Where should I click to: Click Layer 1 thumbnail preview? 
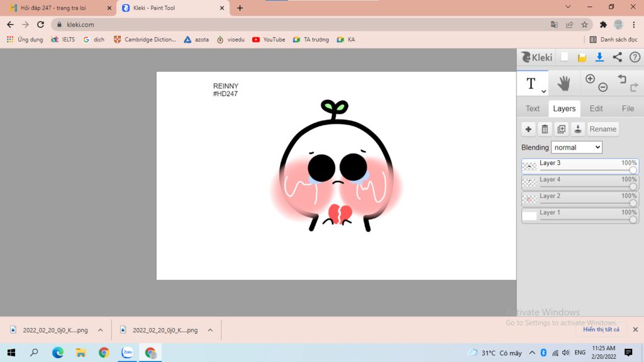pos(530,216)
